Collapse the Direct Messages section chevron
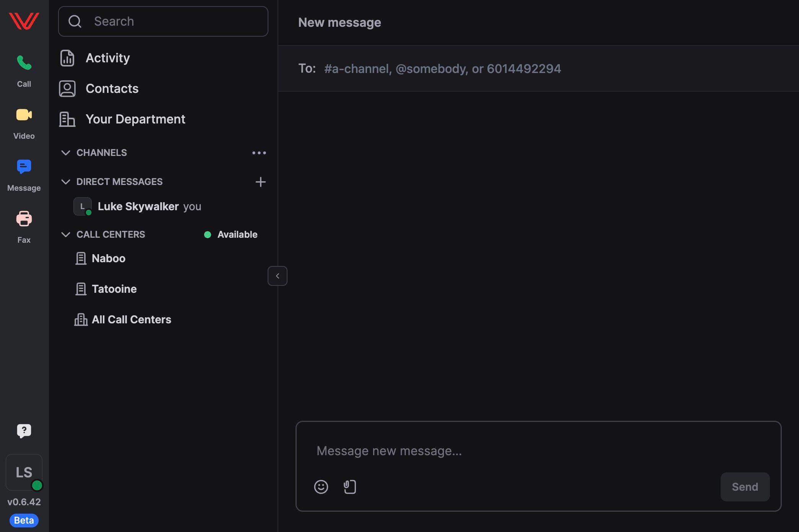This screenshot has height=532, width=799. [66, 182]
